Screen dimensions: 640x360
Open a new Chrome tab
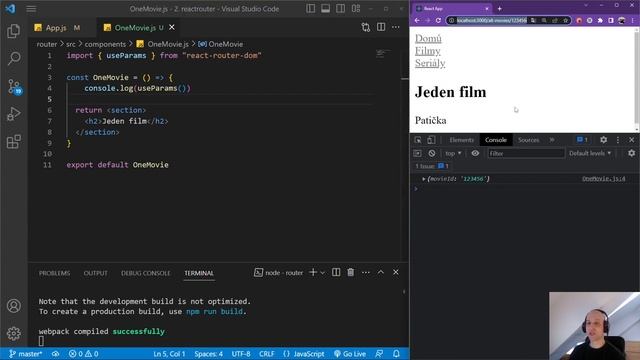pos(499,8)
